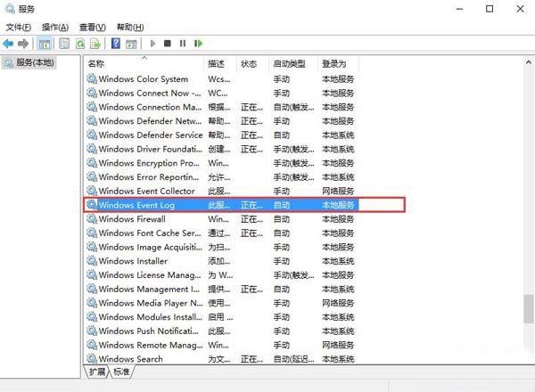This screenshot has height=392, width=535.
Task: Click the Forward arrow in toolbar
Action: [21, 43]
